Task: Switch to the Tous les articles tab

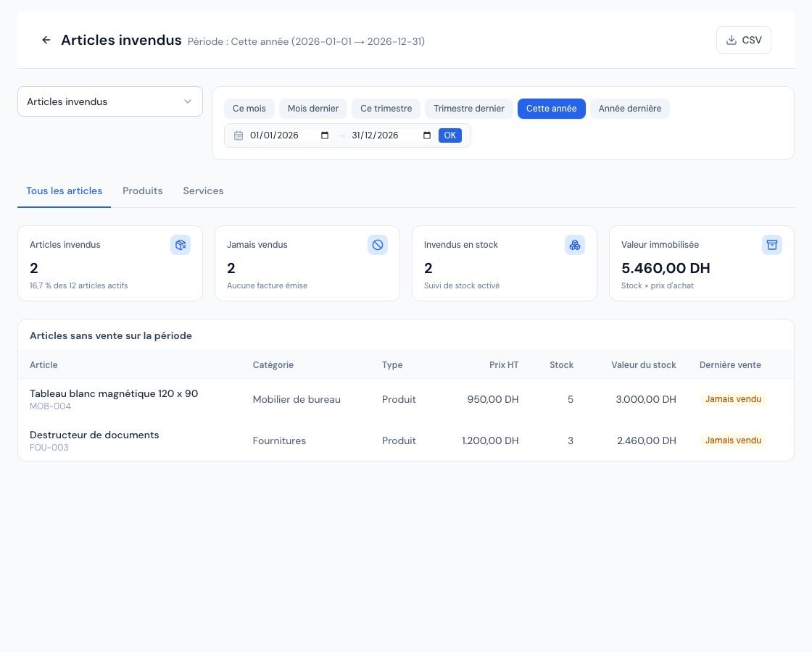Action: point(65,191)
